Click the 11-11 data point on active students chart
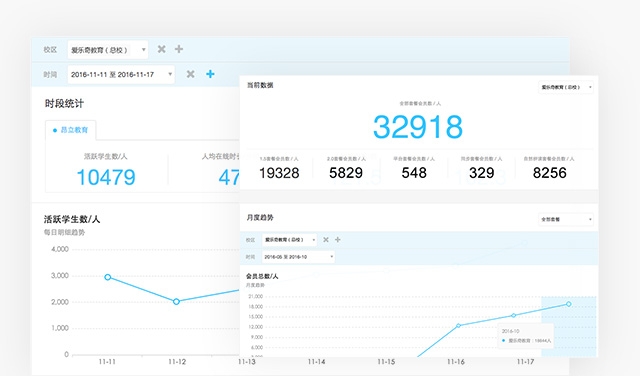This screenshot has height=376, width=640. pyautogui.click(x=108, y=277)
